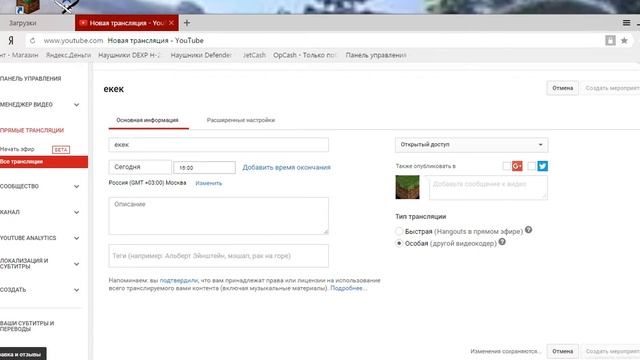The image size is (640, 360).
Task: Open the browser hamburger menu
Action: point(626,23)
